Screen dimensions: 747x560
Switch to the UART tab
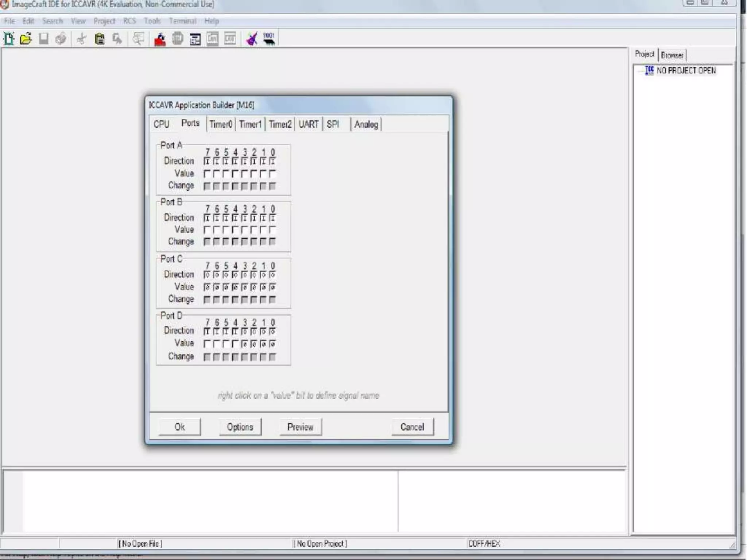(309, 124)
